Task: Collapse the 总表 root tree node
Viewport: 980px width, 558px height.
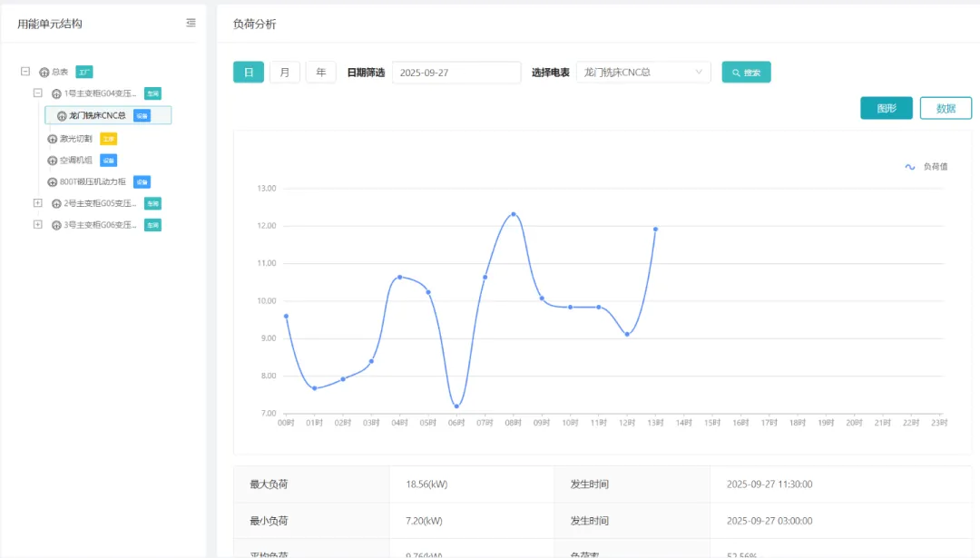Action: [25, 72]
